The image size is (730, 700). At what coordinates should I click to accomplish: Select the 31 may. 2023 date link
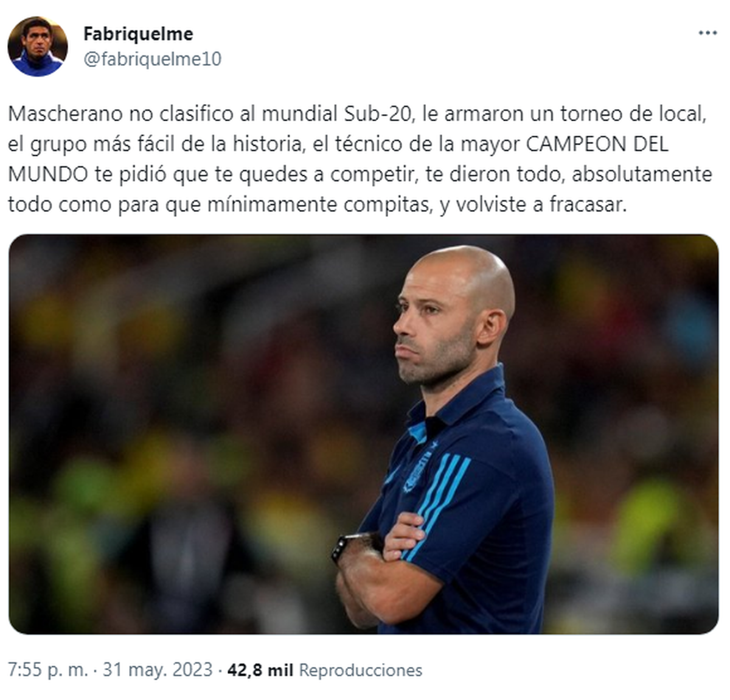pyautogui.click(x=157, y=670)
